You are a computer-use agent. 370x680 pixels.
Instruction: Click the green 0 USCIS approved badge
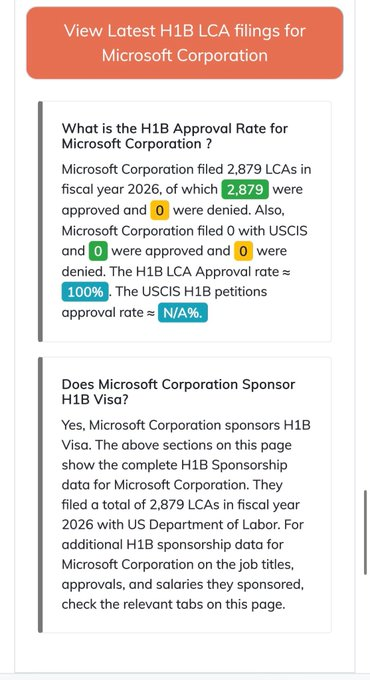[x=98, y=251]
